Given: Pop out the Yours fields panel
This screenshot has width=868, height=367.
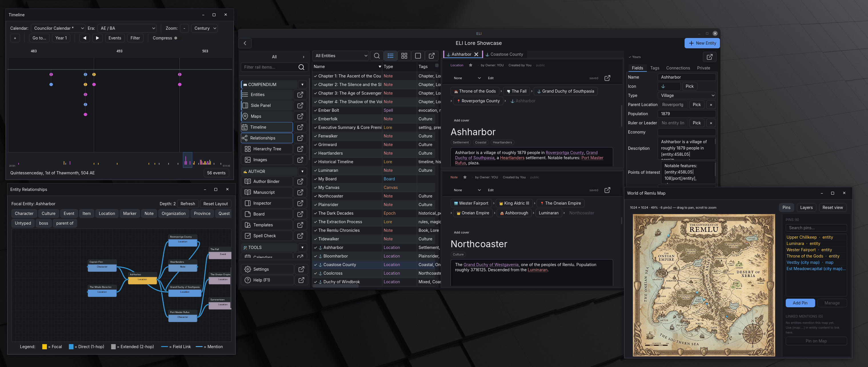Looking at the screenshot, I should 710,57.
